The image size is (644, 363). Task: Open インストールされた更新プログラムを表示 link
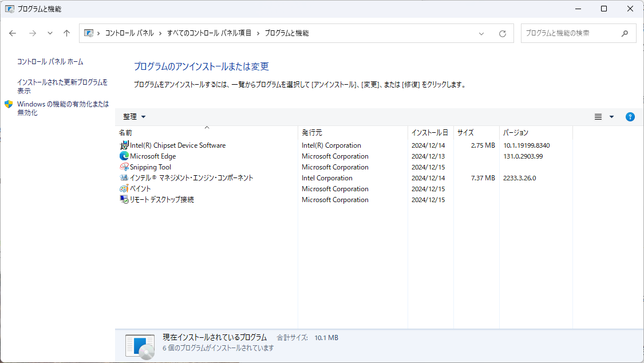pos(62,86)
